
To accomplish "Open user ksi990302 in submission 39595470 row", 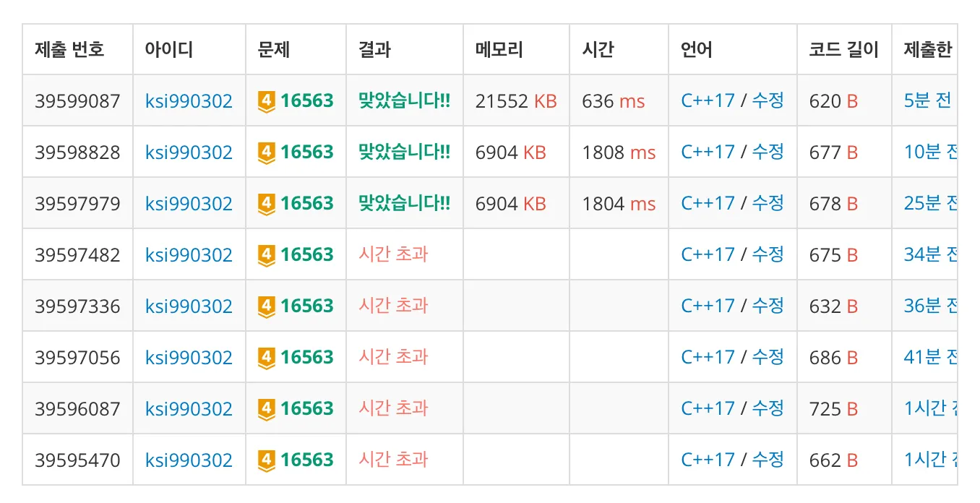I will pyautogui.click(x=189, y=460).
